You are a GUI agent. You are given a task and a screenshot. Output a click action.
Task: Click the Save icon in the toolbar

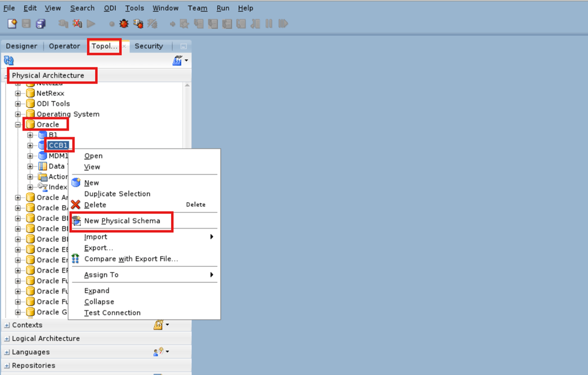point(26,23)
